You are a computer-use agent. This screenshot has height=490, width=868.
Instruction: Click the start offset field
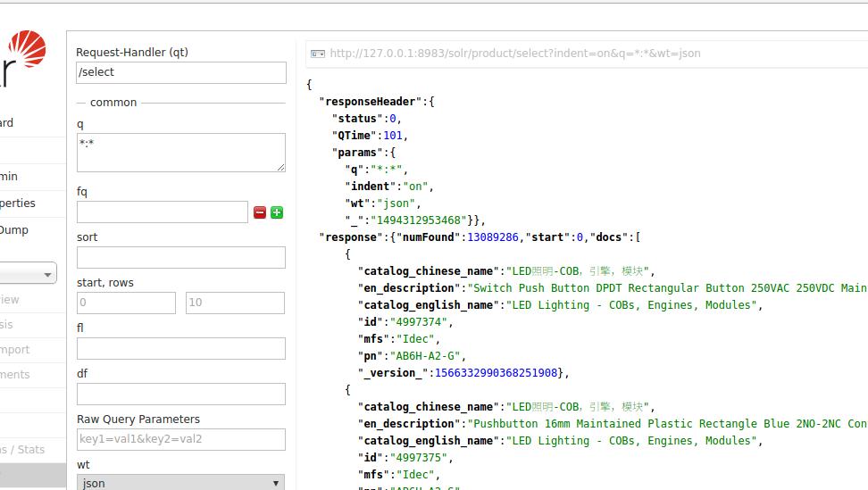click(126, 303)
